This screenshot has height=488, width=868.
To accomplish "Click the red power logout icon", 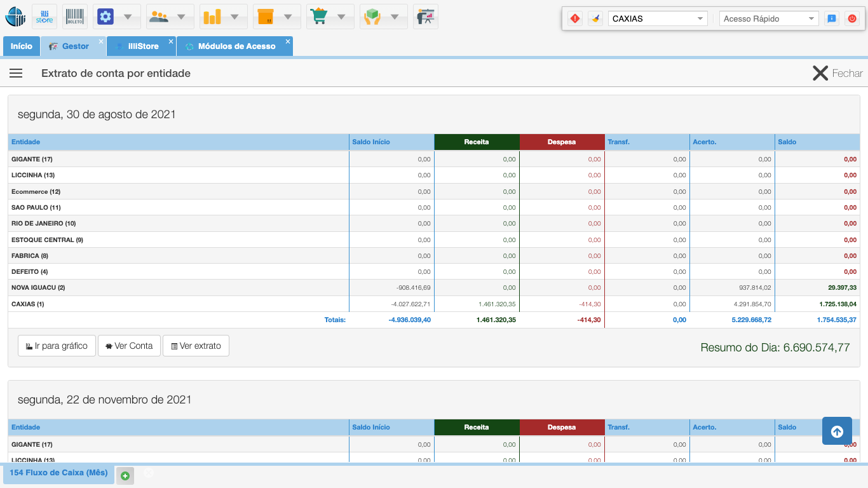I will (x=851, y=18).
